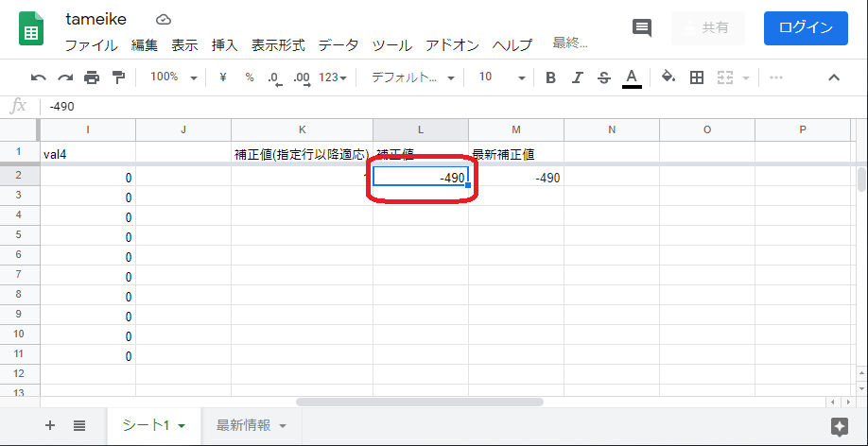Toggle strikethrough formatting

(604, 77)
